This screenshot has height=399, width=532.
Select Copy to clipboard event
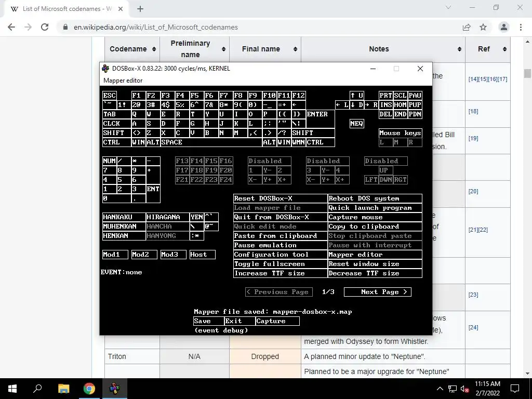(x=375, y=227)
